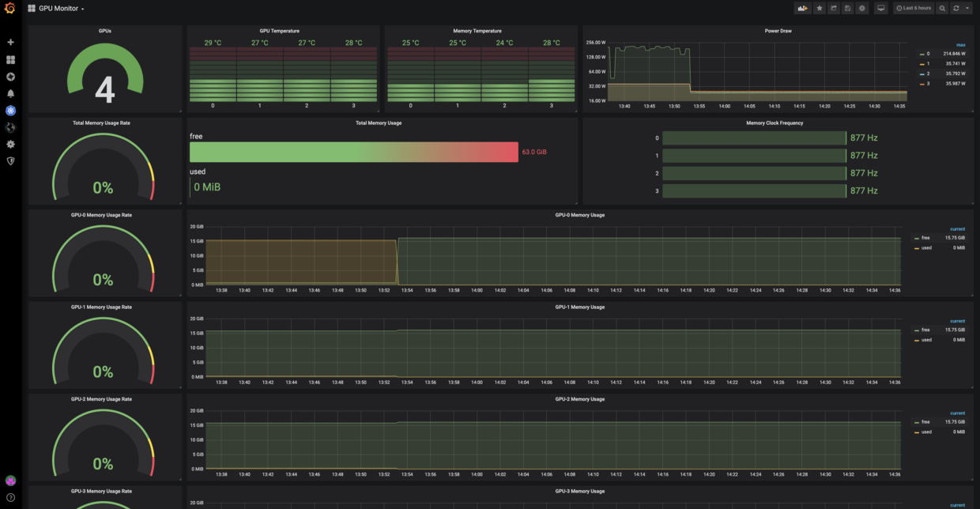Viewport: 980px width, 509px height.
Task: Open the refresh interval dropdown arrow
Action: [x=967, y=8]
